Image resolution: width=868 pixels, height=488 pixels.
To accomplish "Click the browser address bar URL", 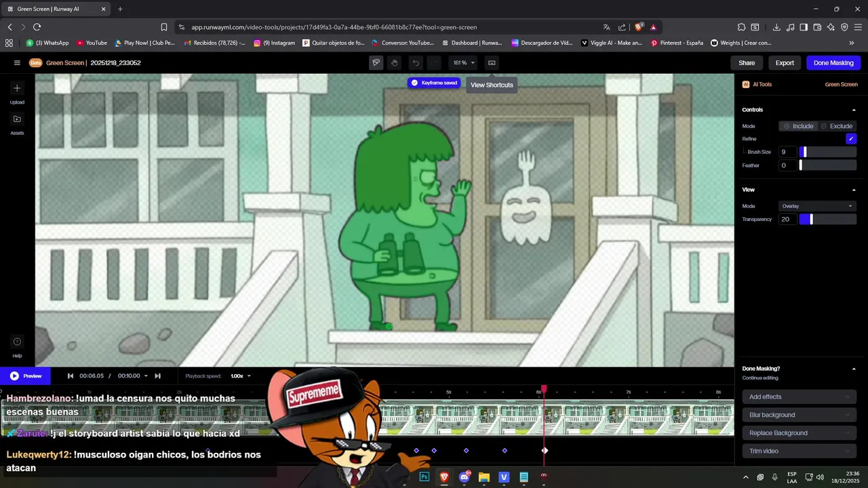I will click(x=334, y=27).
